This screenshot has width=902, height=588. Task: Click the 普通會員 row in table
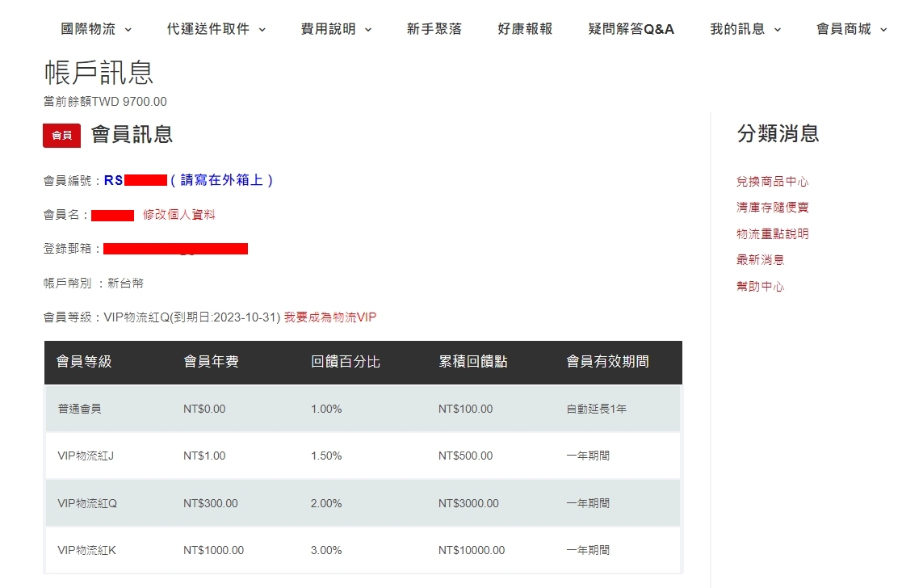tap(363, 409)
